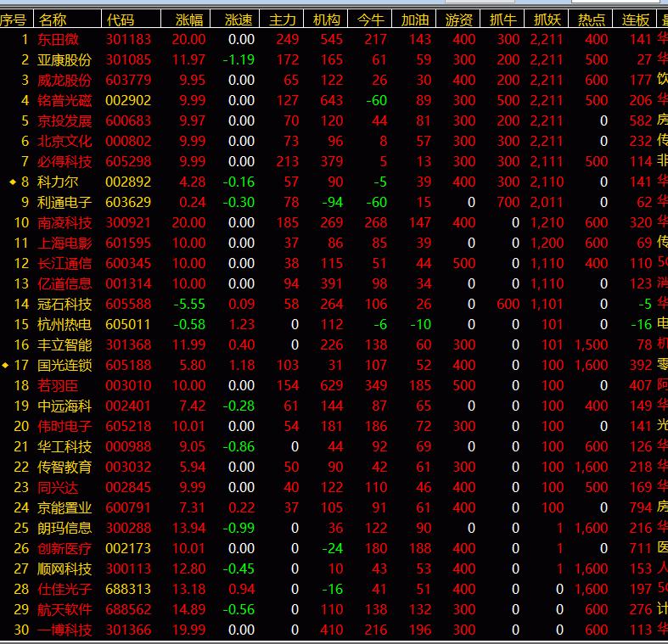
Task: Select stock 伟时电子
Action: [65, 426]
